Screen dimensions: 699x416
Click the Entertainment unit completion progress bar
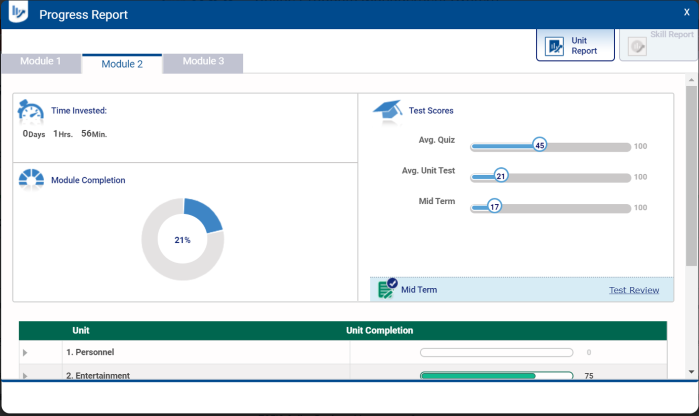496,376
